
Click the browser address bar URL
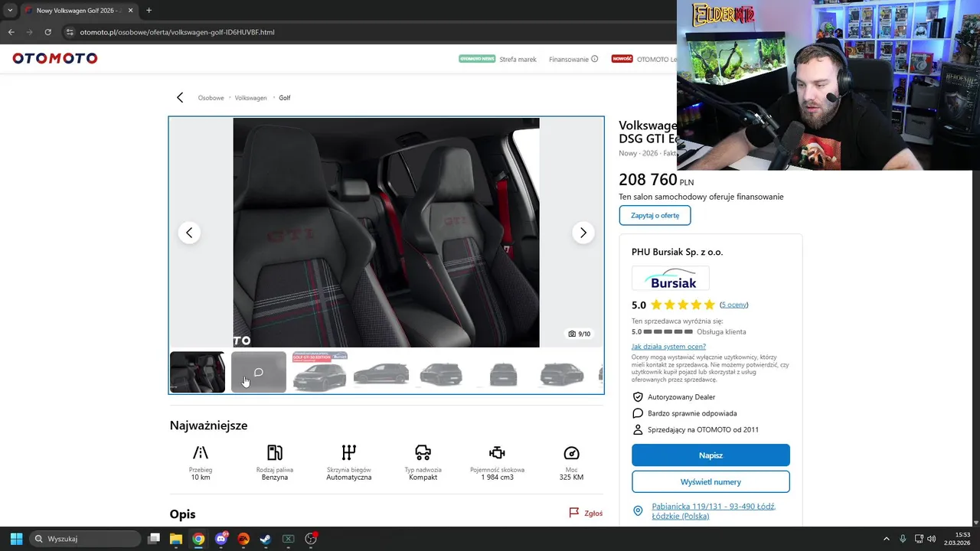(177, 32)
